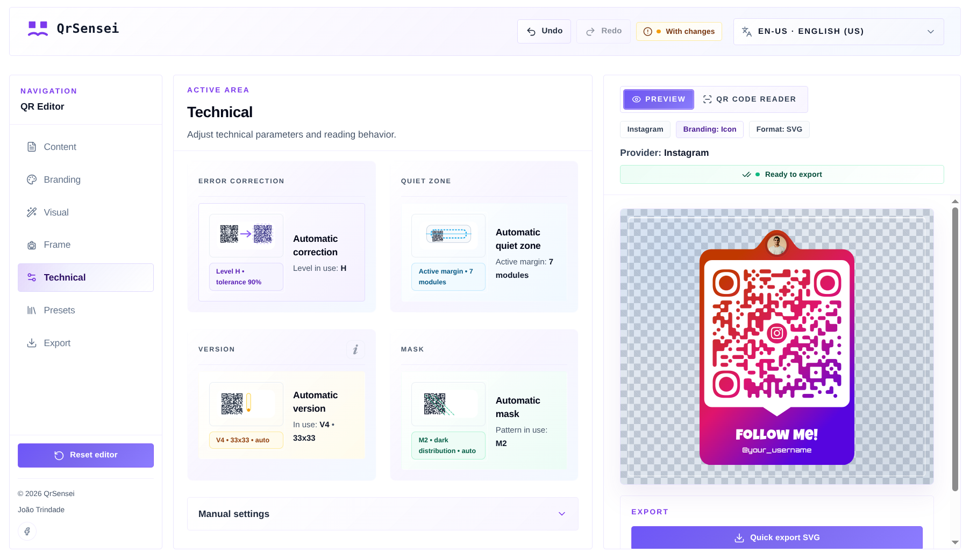Click the quiet zone illustration icon

448,235
